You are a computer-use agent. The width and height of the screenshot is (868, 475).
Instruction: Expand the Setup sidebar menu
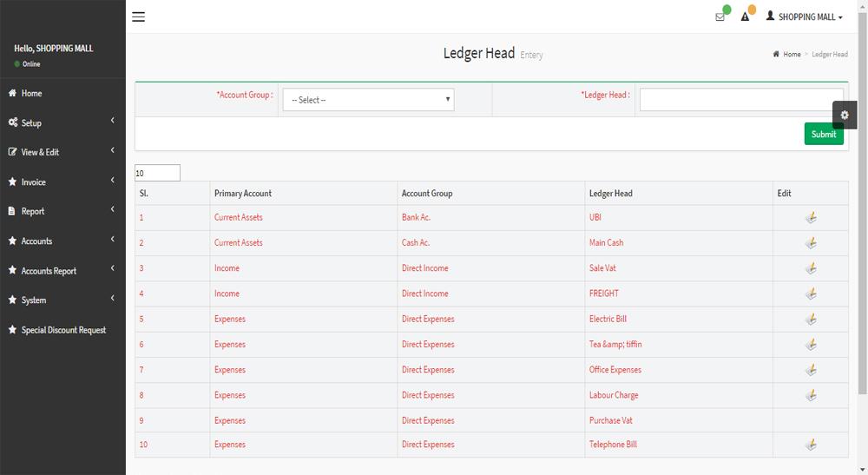(62, 122)
